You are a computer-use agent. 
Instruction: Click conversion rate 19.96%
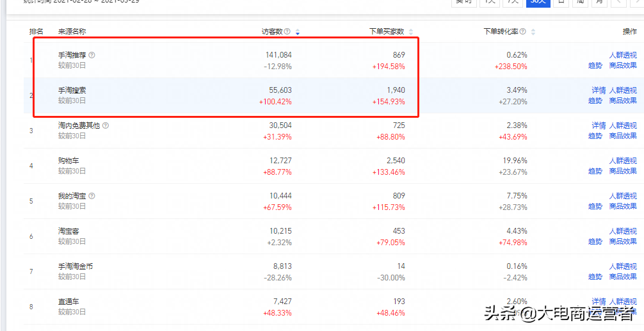tap(515, 161)
